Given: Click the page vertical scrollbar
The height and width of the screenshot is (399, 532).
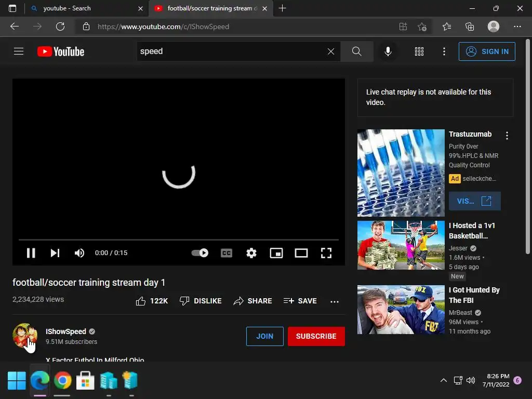Looking at the screenshot, I should pyautogui.click(x=528, y=146).
